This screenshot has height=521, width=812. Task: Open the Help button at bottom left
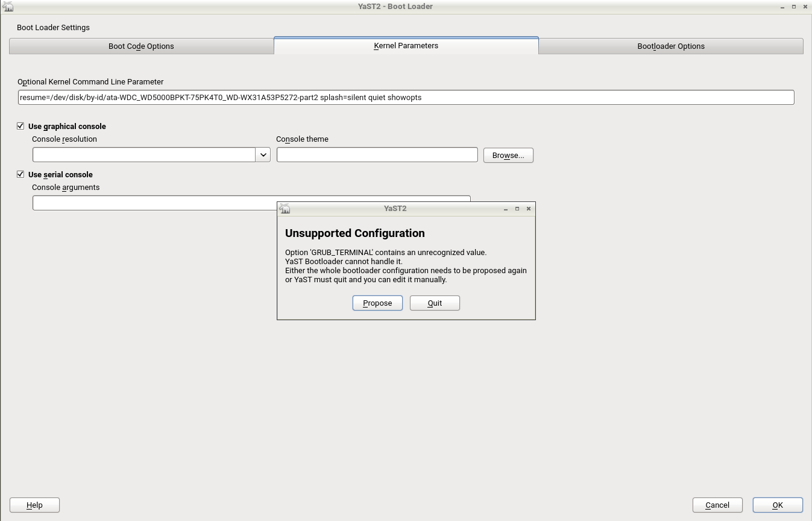[34, 505]
